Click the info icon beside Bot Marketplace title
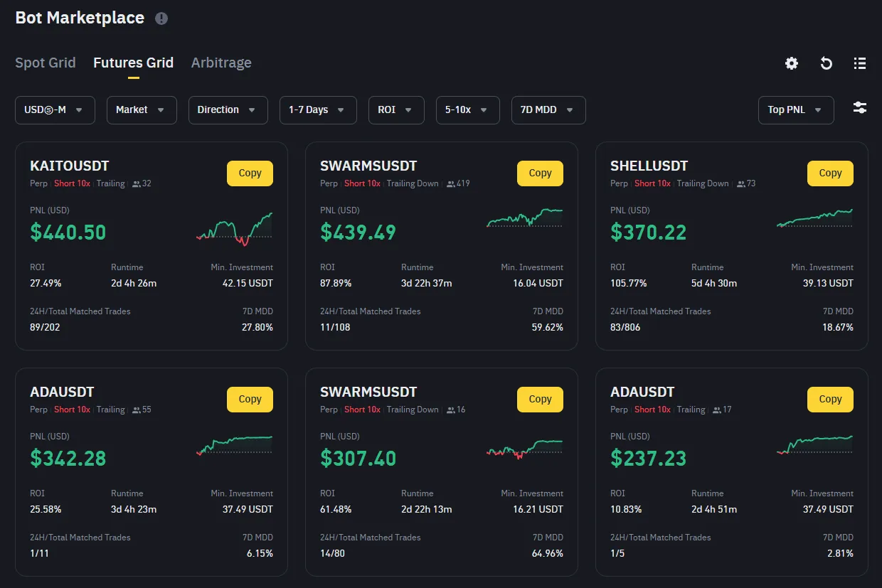The image size is (882, 588). 161,19
